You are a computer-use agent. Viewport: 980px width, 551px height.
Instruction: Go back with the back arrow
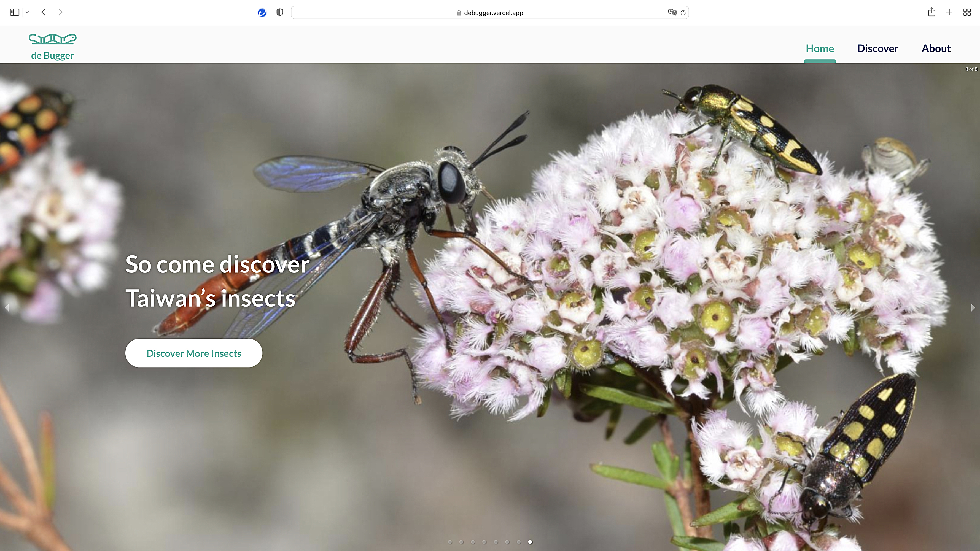(44, 12)
